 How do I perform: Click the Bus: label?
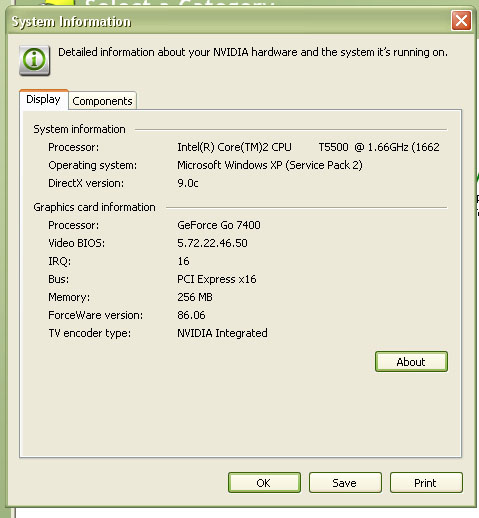tap(59, 279)
